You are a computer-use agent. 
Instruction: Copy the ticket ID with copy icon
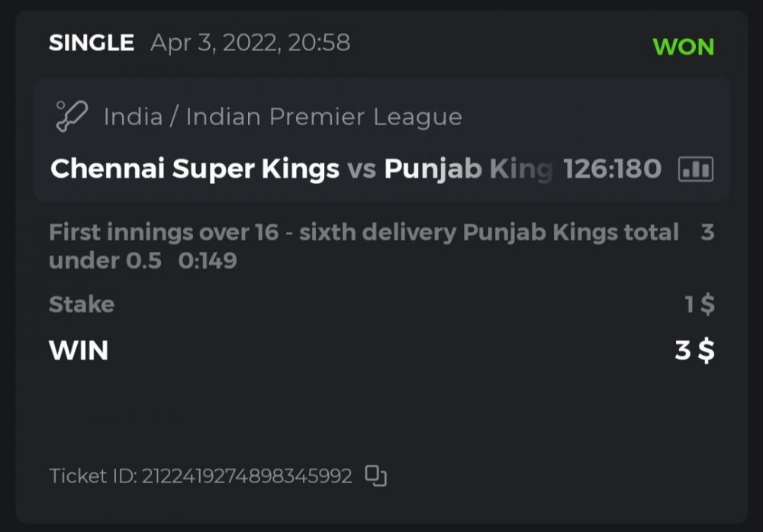(x=375, y=476)
